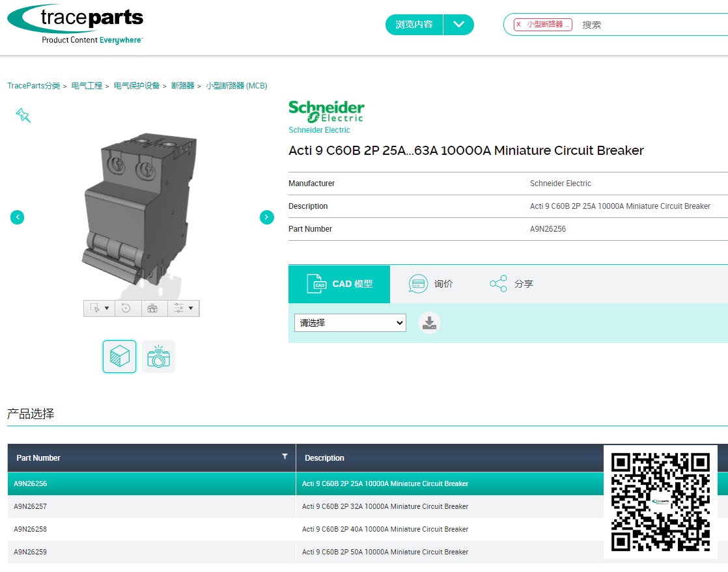The image size is (728, 572).
Task: Switch to the 询价 tab
Action: click(431, 284)
